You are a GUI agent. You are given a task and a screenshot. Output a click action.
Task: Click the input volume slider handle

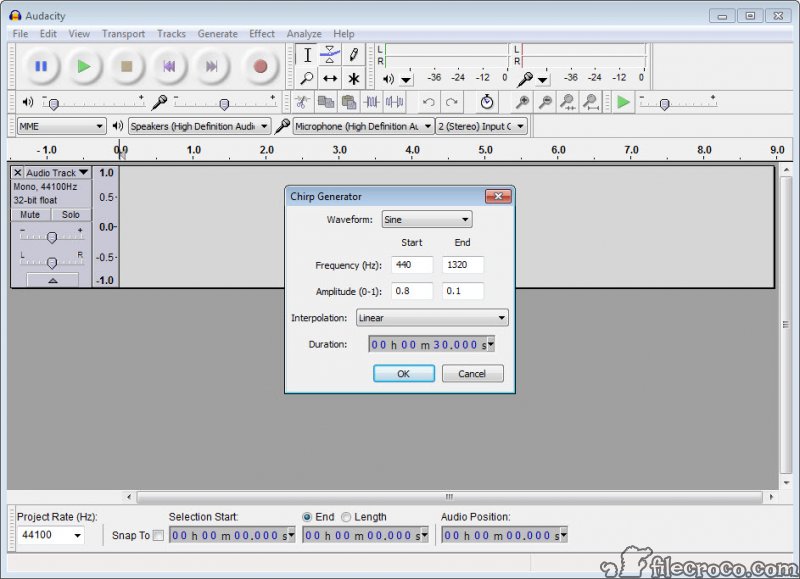(x=223, y=104)
